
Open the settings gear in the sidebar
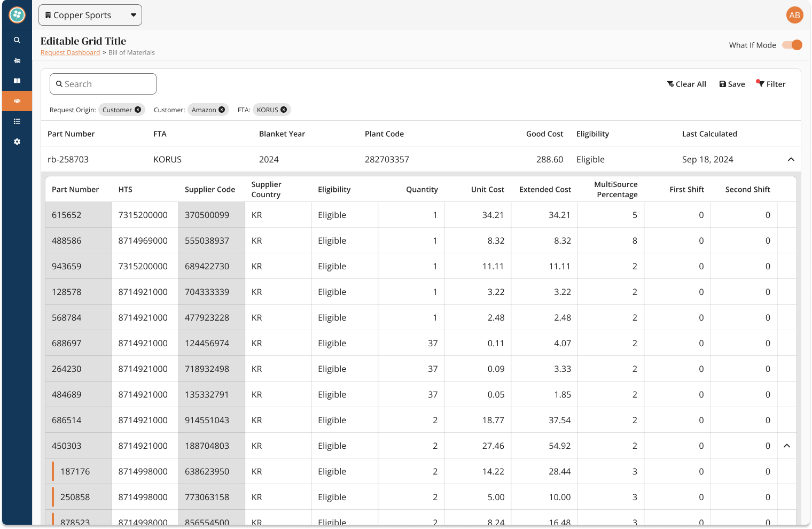[17, 142]
